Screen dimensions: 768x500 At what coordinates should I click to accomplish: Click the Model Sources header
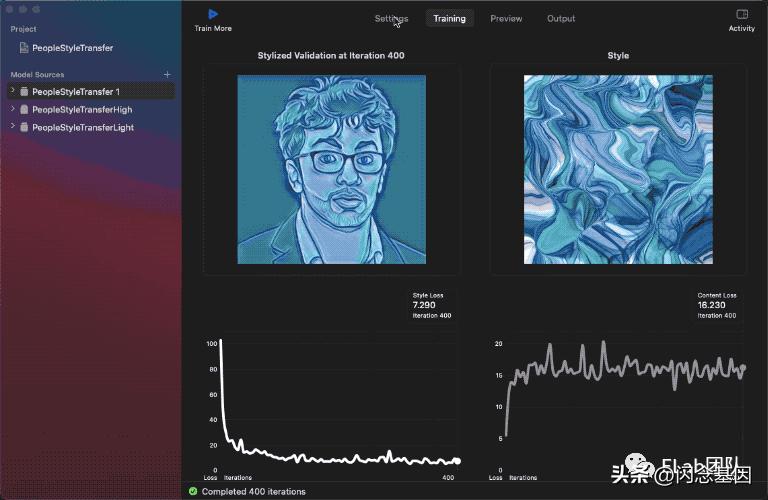37,74
